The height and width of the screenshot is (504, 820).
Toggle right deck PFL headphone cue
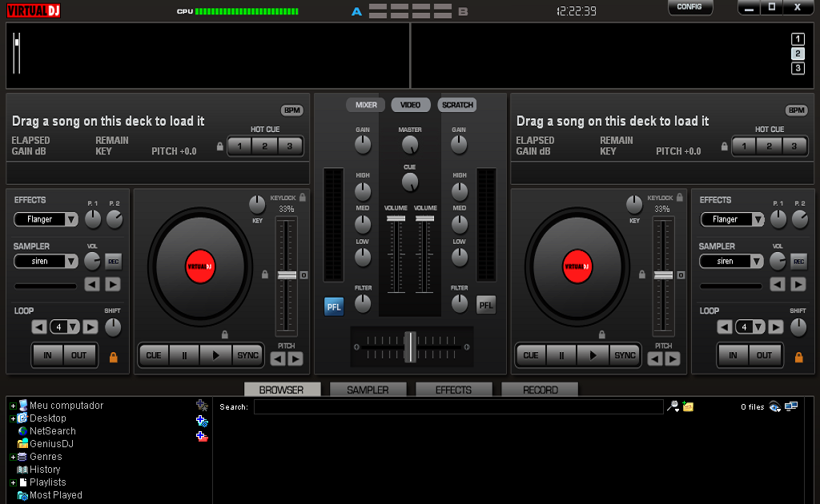click(x=486, y=306)
